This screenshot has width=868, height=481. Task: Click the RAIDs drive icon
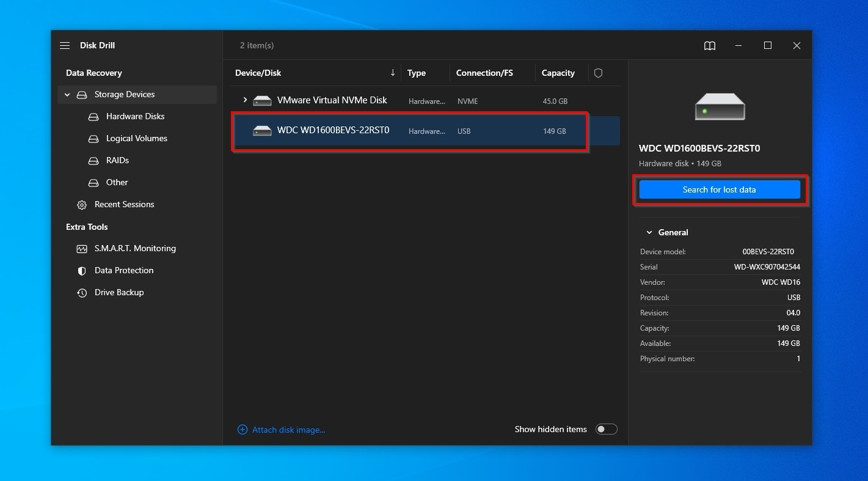[x=93, y=161]
